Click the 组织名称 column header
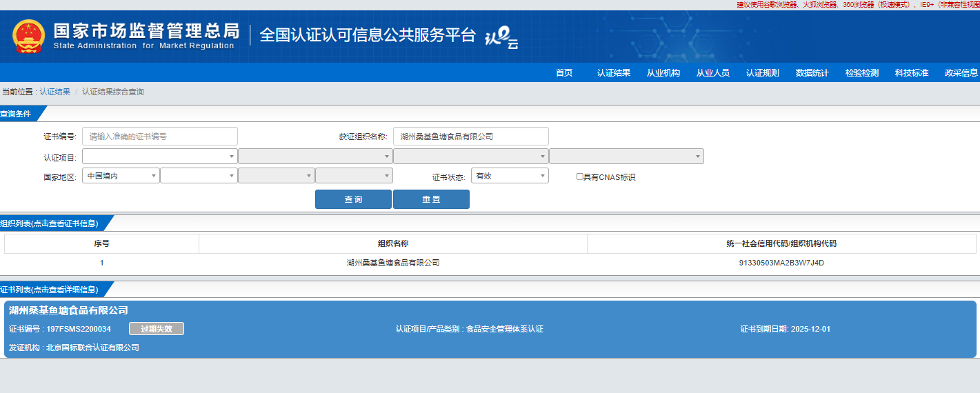Viewport: 980px width, 393px height. point(393,243)
